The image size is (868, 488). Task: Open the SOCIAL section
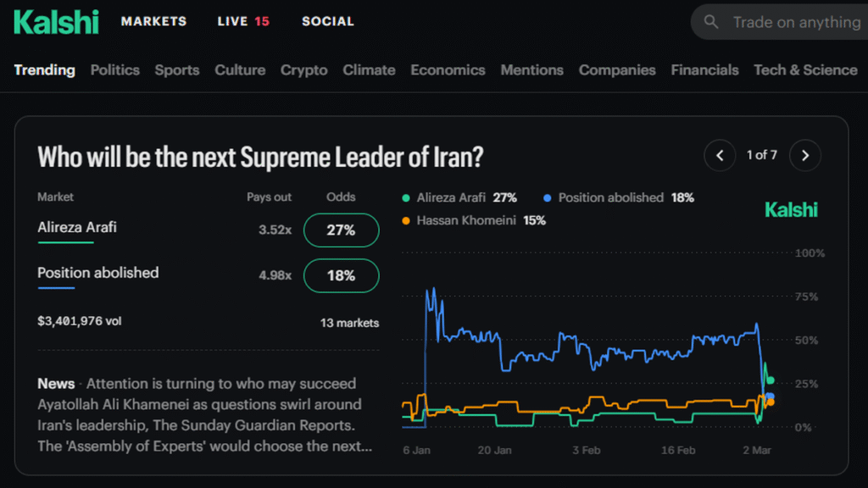point(328,22)
